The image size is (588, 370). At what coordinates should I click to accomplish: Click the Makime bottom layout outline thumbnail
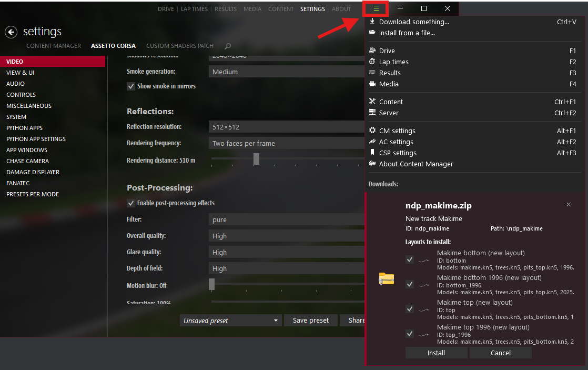pos(424,260)
